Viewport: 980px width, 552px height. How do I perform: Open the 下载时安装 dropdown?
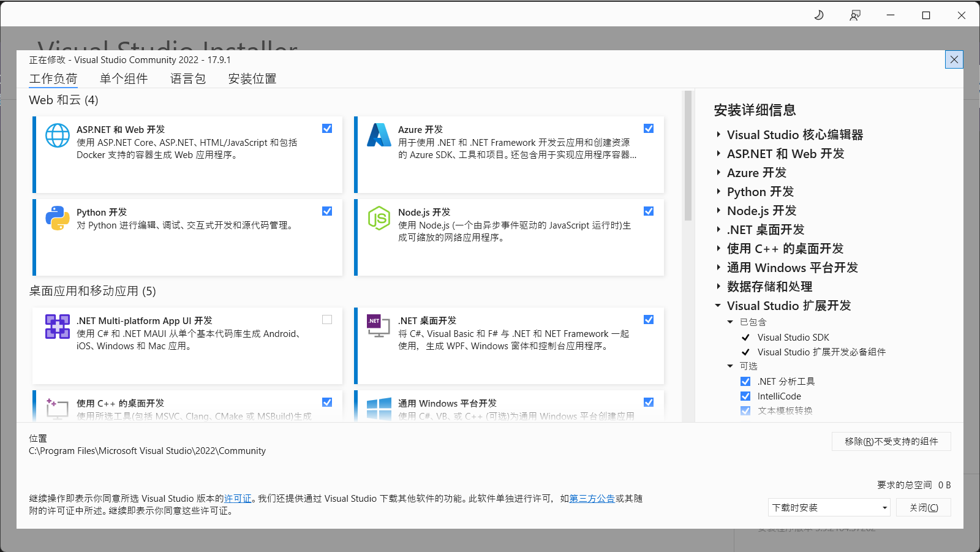click(829, 507)
